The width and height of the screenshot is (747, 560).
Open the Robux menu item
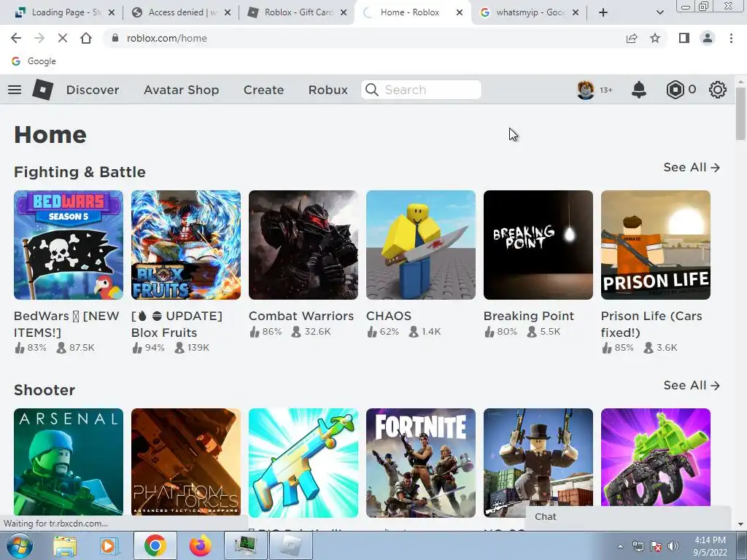coord(328,90)
